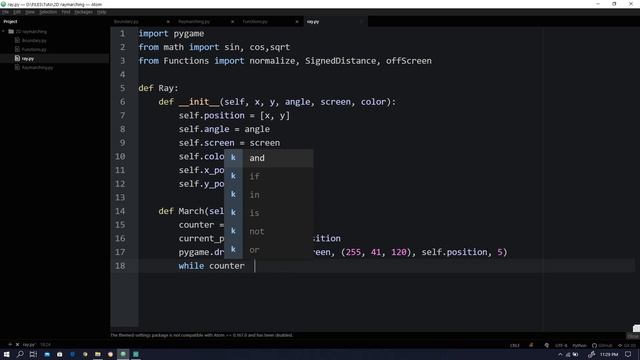Close the Boundary.py tab
The image size is (640, 360).
[168, 22]
